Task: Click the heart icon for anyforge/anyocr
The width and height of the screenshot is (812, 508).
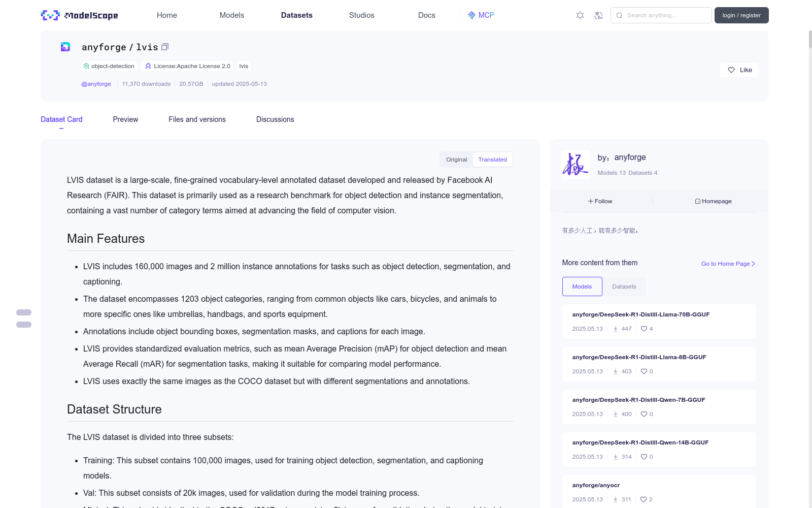Action: point(644,499)
